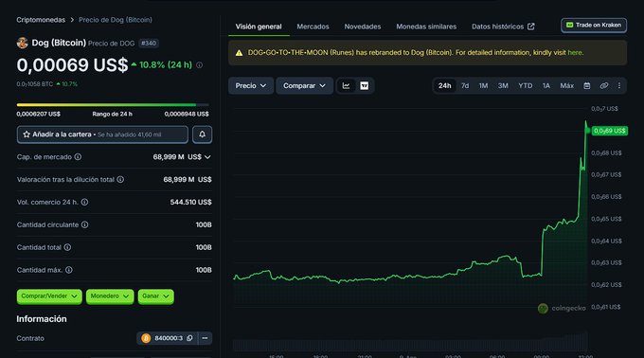Switch to line chart view icon
Viewport: 644px width, 358px height.
[x=347, y=86]
